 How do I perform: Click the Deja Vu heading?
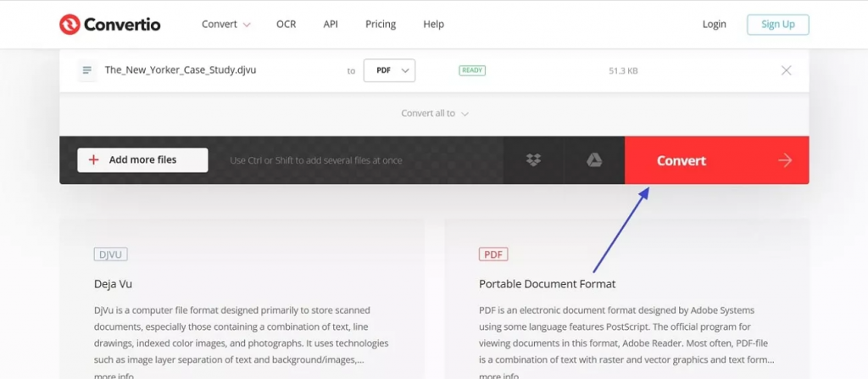[x=113, y=284]
